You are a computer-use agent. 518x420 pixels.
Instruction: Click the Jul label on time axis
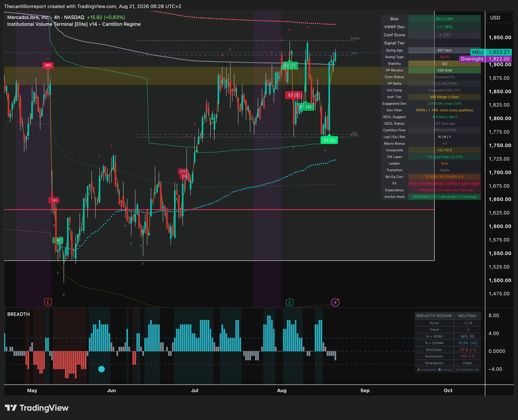(195, 390)
